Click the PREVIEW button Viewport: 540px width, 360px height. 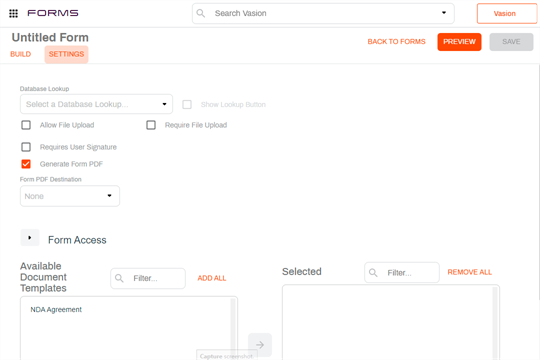coord(459,42)
